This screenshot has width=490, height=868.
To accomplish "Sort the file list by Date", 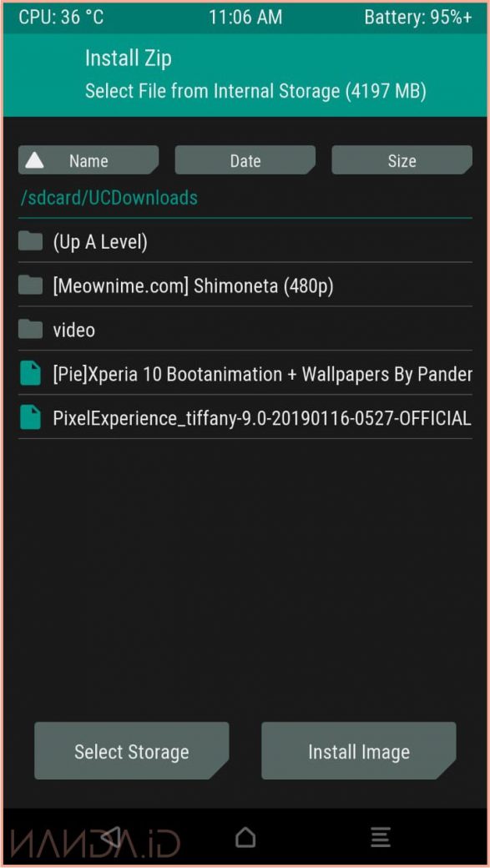I will tap(245, 160).
